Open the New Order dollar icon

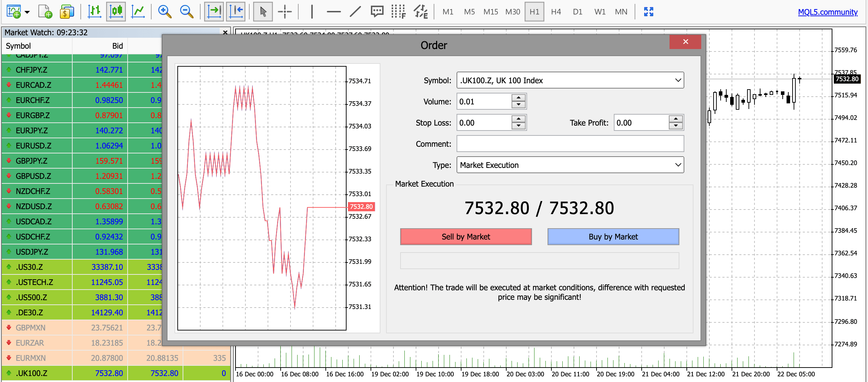coord(67,12)
